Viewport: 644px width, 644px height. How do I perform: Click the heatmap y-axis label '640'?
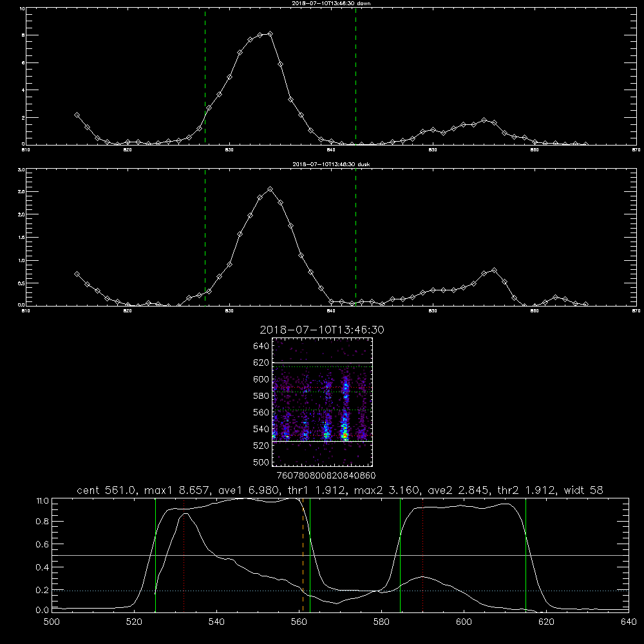(261, 346)
